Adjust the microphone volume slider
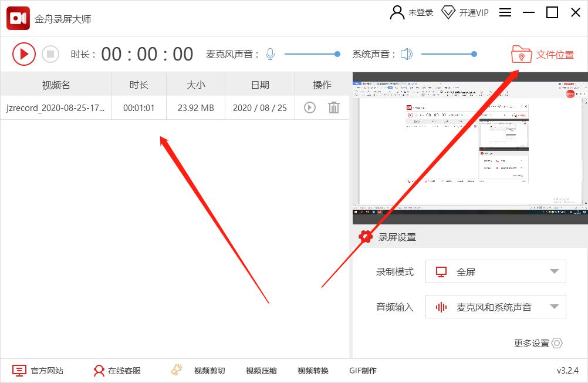The image size is (588, 383). pyautogui.click(x=312, y=54)
